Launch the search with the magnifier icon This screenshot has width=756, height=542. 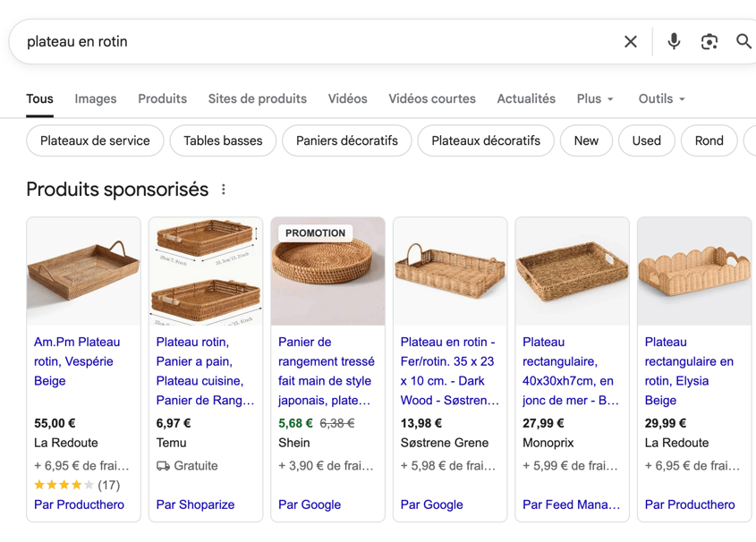point(743,41)
